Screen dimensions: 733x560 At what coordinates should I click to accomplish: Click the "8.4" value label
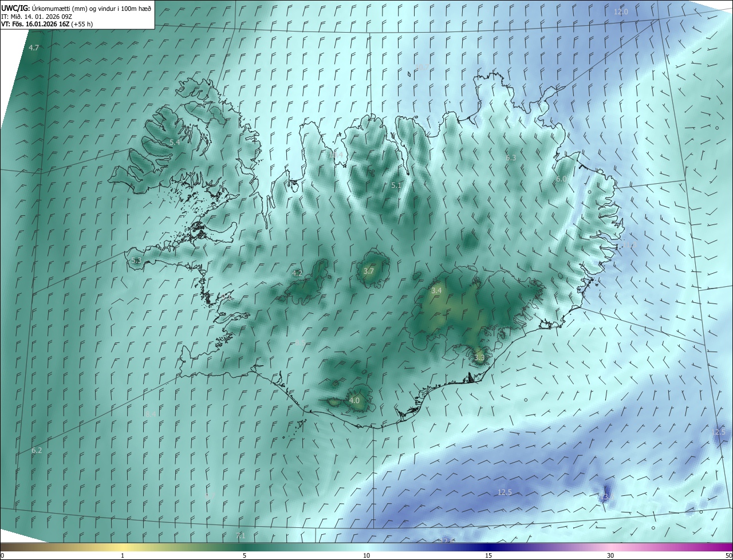point(151,414)
